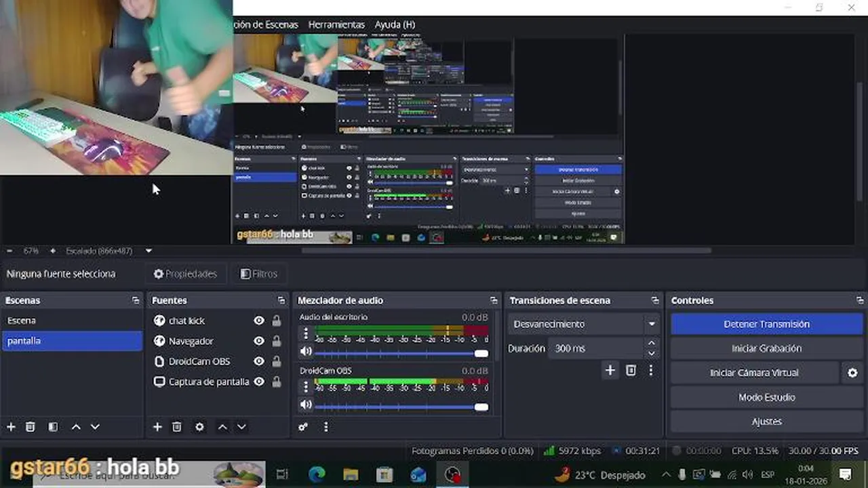The width and height of the screenshot is (868, 488).
Task: Click Detener Transmisión button
Action: click(x=766, y=324)
